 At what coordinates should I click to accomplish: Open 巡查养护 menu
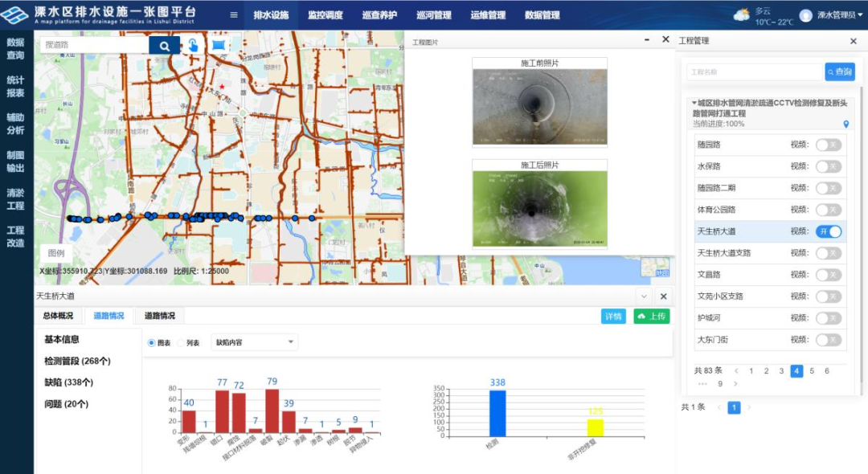(379, 15)
